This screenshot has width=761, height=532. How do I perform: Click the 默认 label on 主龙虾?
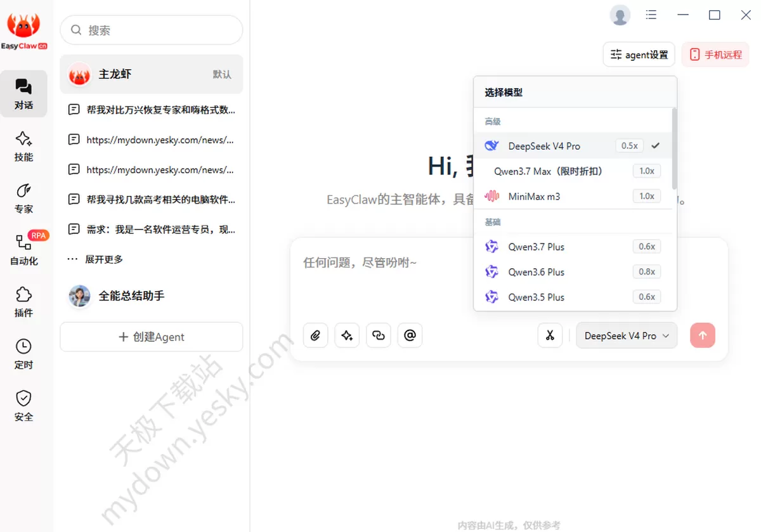coord(222,74)
